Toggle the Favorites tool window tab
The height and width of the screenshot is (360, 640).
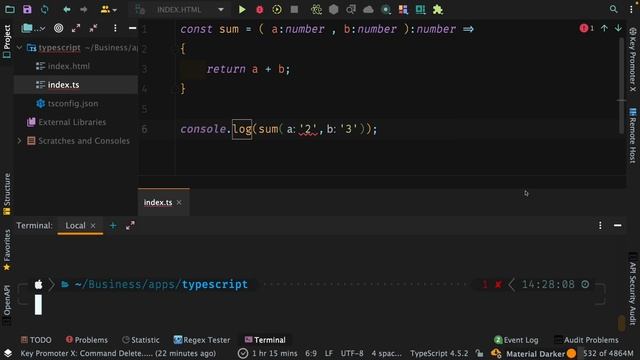coord(7,250)
